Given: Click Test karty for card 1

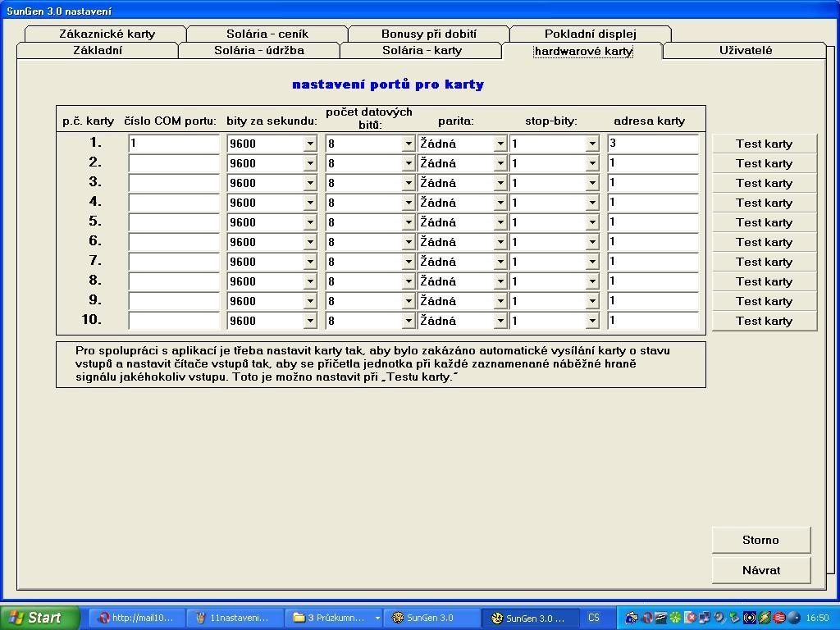Looking at the screenshot, I should 764,144.
